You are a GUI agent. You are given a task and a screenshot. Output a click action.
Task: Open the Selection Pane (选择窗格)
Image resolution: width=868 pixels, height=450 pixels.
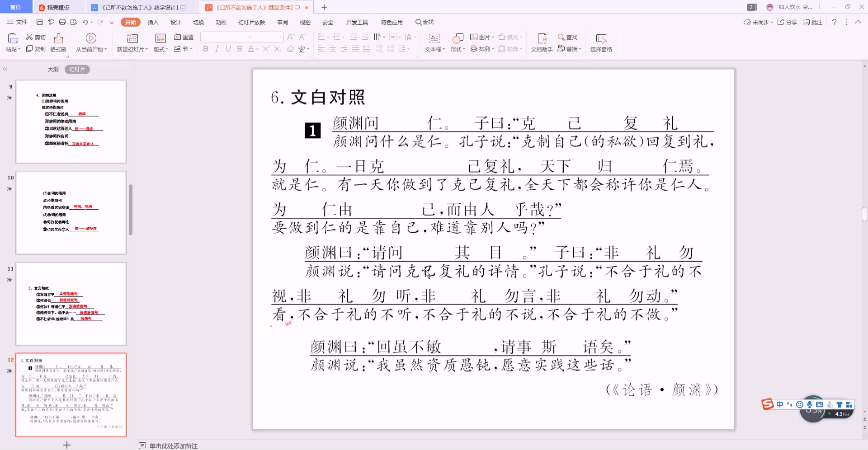tap(601, 43)
